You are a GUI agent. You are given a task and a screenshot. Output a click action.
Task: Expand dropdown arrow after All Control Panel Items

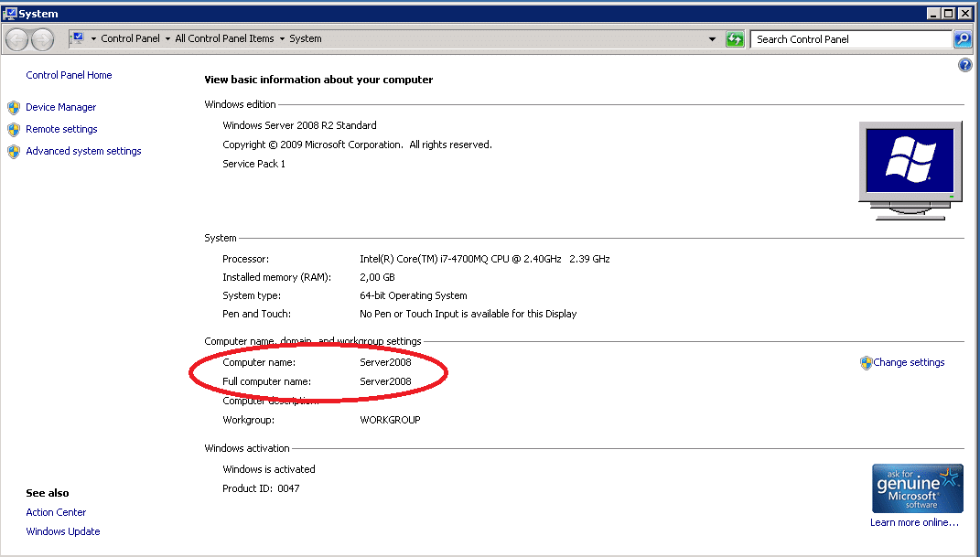[282, 38]
